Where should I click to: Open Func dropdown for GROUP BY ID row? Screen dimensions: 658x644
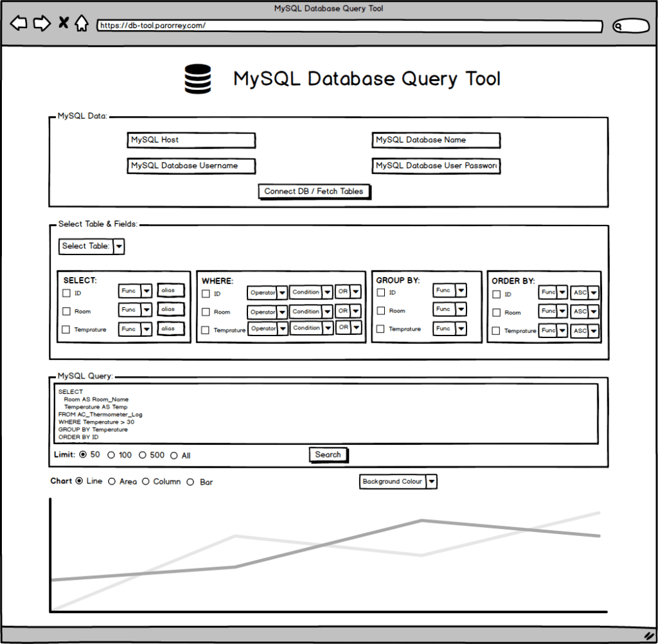pyautogui.click(x=450, y=291)
